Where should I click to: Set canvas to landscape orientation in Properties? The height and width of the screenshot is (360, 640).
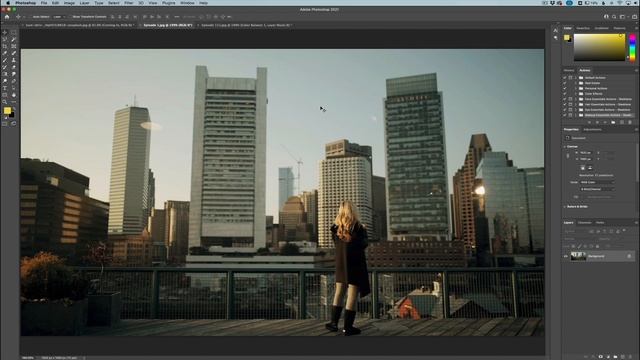click(x=590, y=168)
